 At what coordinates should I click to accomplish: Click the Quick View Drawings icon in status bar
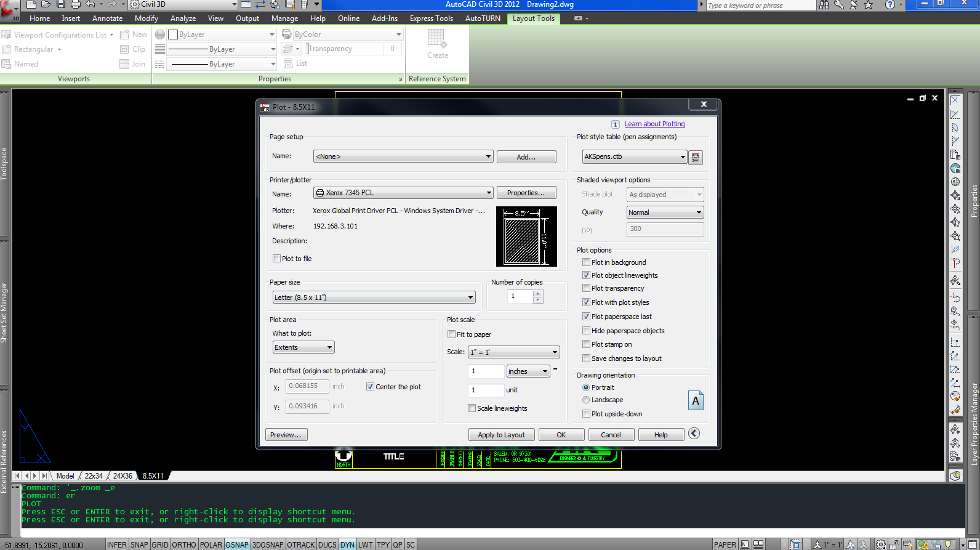click(x=758, y=544)
